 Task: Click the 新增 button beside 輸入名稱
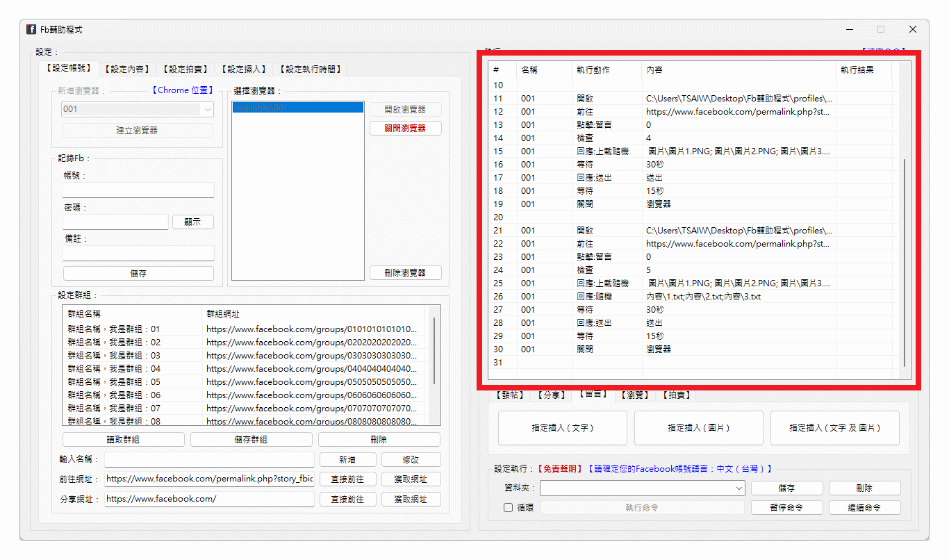point(347,459)
